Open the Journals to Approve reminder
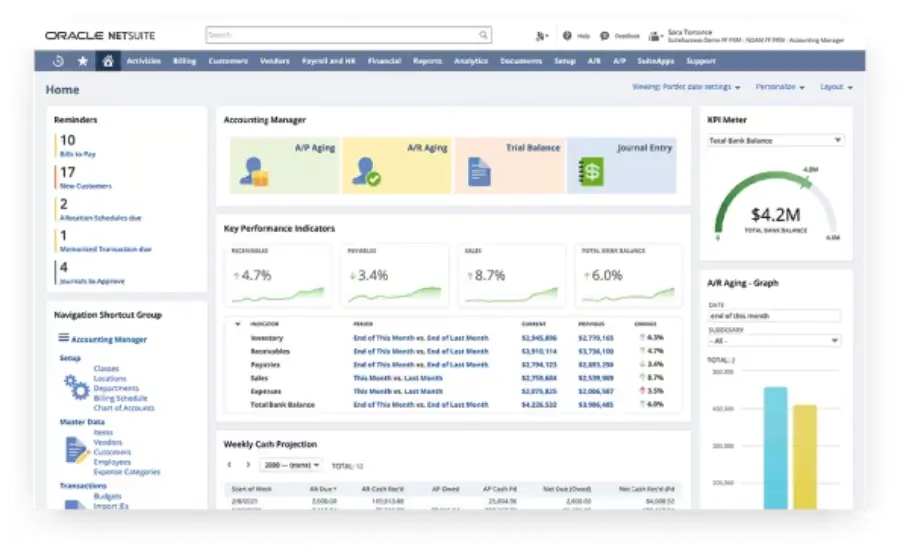900x556 pixels. [x=92, y=281]
